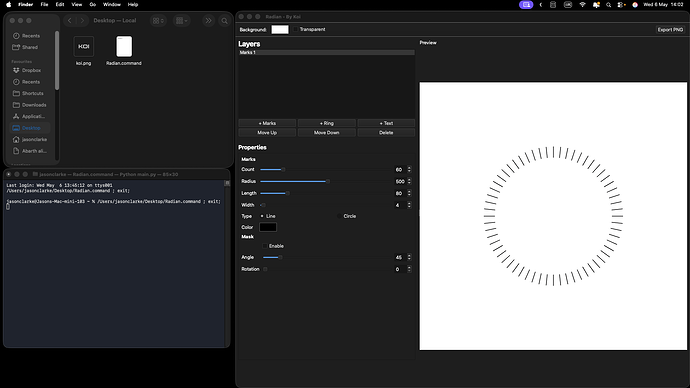Open the View menu

[77, 4]
